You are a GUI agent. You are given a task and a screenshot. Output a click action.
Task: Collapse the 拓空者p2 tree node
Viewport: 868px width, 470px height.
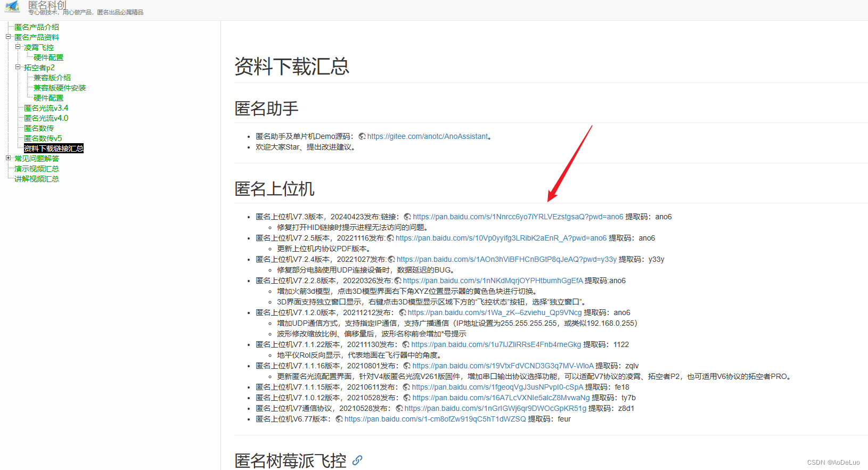tap(18, 67)
